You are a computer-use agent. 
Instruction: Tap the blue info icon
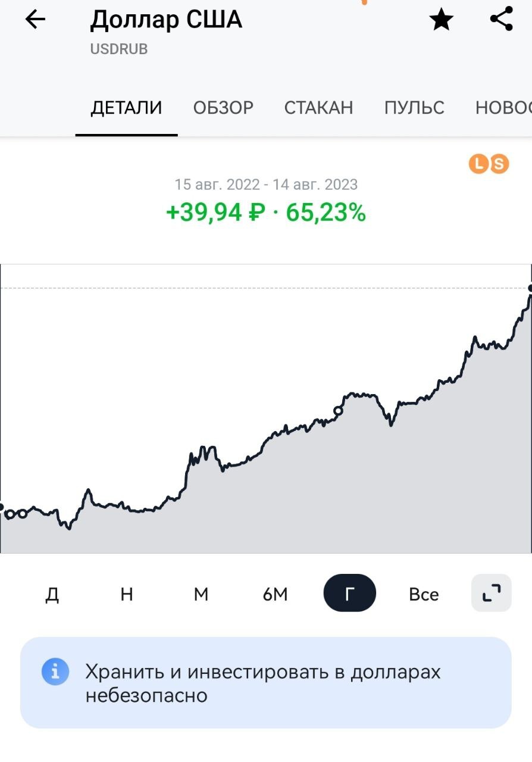click(55, 672)
